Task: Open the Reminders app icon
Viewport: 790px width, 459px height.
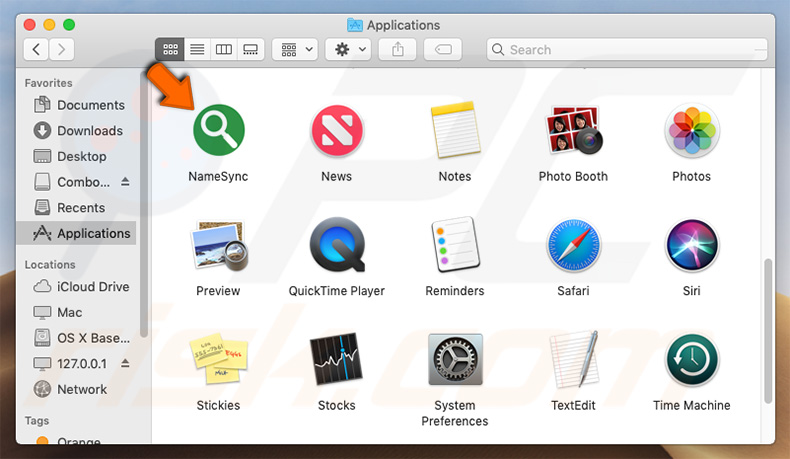Action: click(x=455, y=245)
